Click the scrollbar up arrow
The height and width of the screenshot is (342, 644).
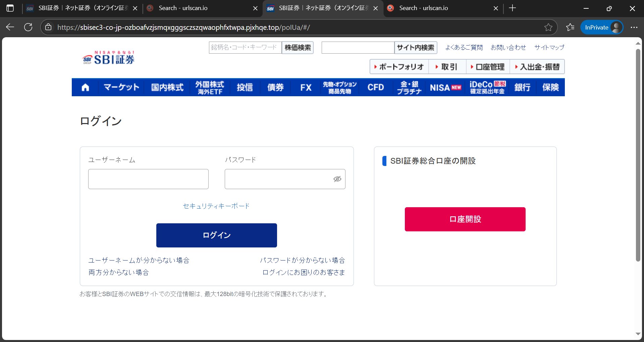pyautogui.click(x=638, y=44)
